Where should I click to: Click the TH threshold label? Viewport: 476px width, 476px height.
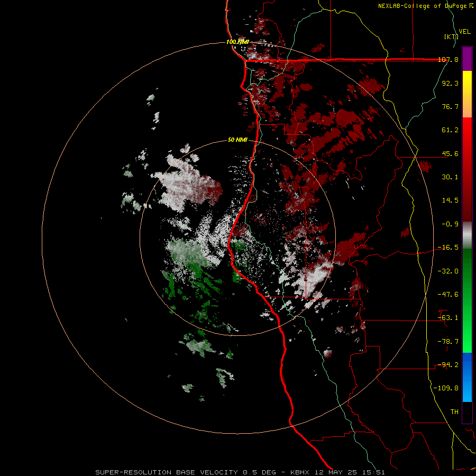454,412
